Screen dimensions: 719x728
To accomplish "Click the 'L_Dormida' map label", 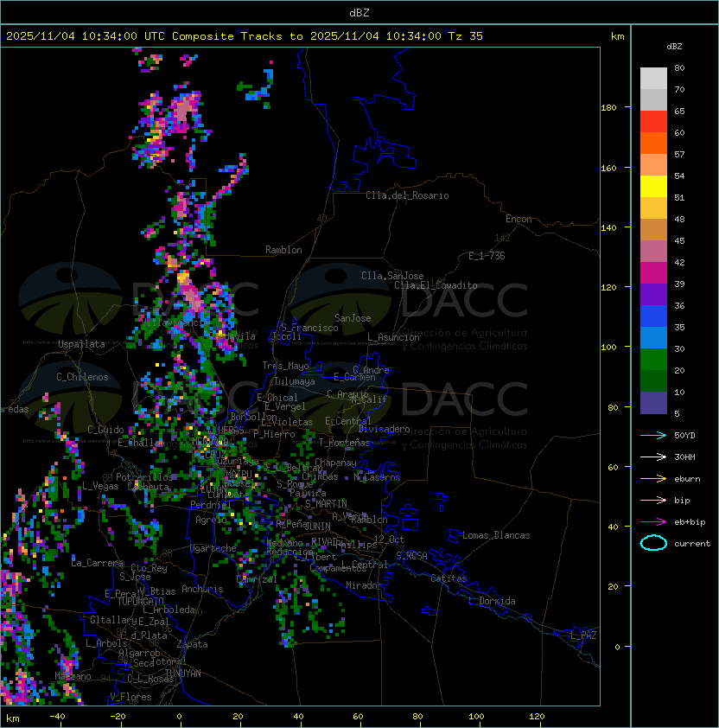I will click(x=492, y=601).
